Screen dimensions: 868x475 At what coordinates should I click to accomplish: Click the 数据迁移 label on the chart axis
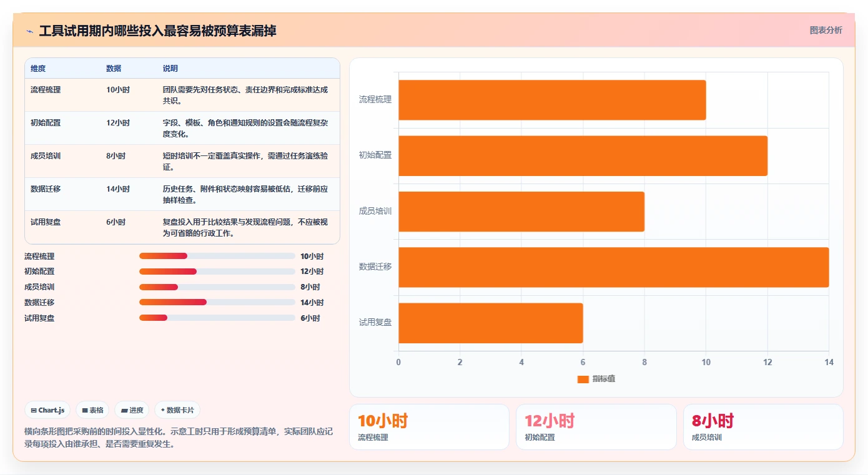tap(375, 267)
